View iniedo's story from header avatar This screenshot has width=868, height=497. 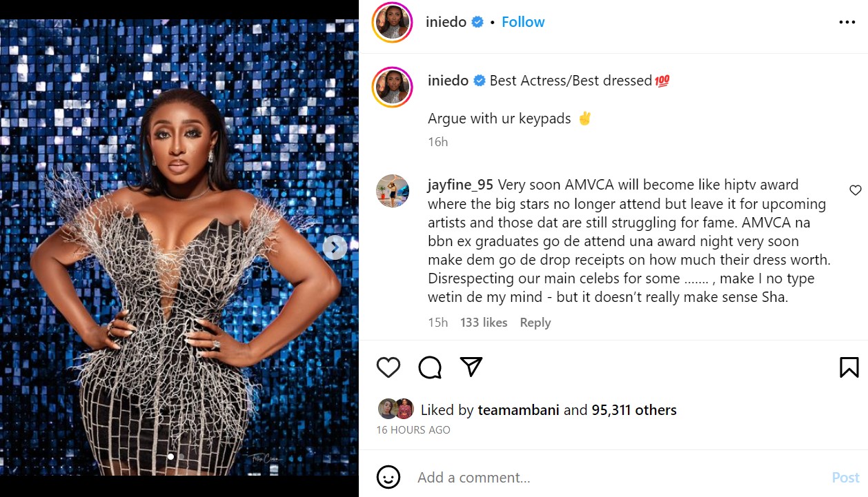[392, 22]
